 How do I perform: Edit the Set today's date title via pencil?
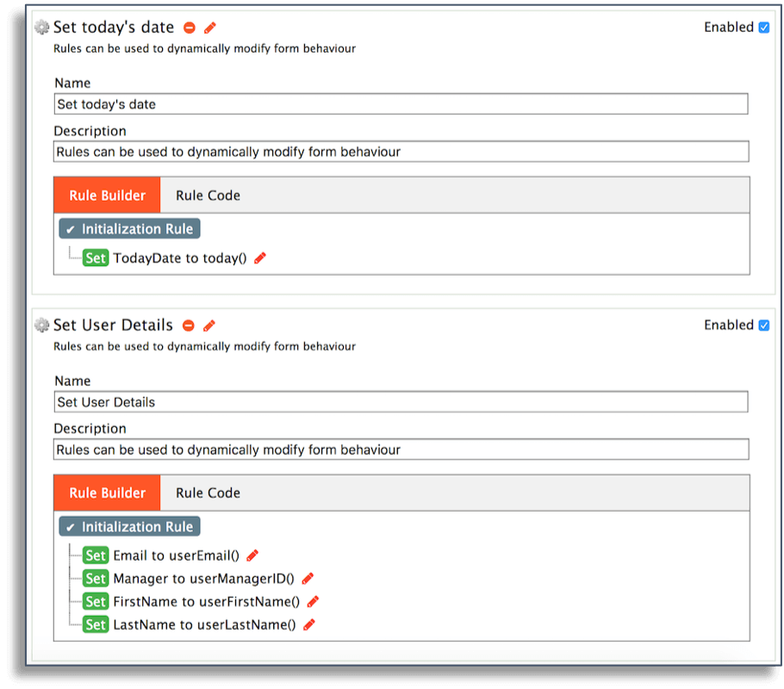[208, 27]
